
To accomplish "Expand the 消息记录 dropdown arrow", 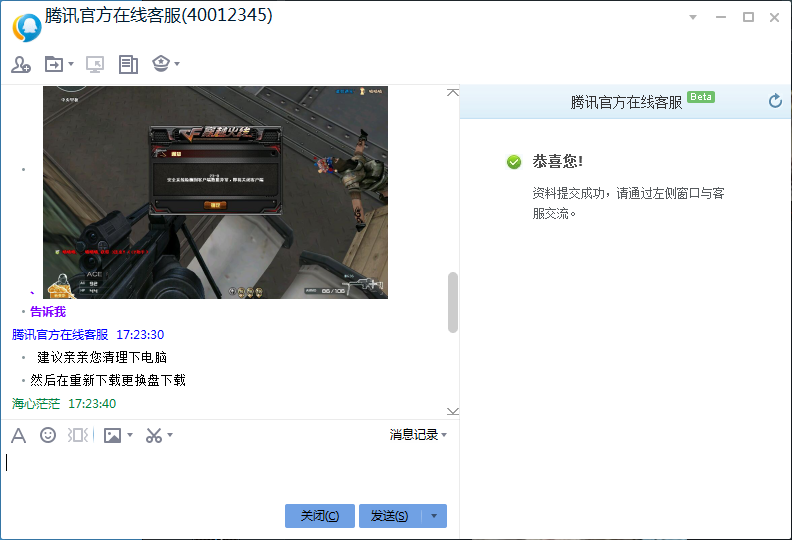I will coord(444,435).
